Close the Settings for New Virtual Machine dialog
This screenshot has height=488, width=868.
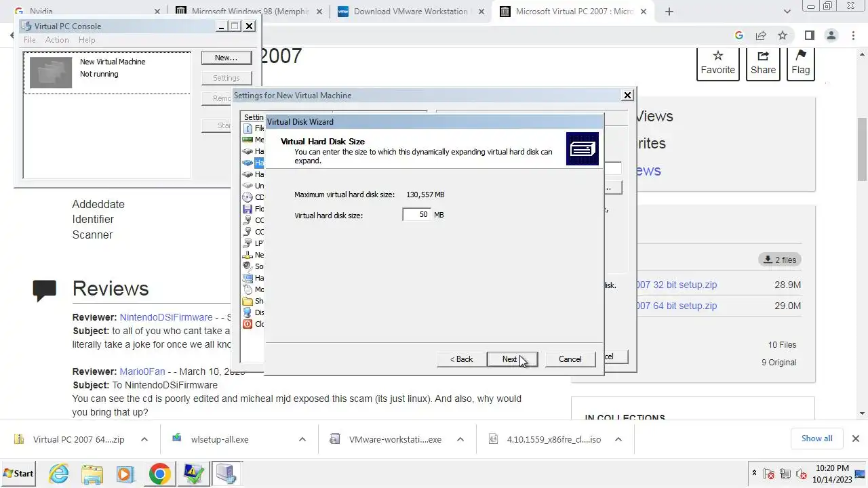[627, 96]
